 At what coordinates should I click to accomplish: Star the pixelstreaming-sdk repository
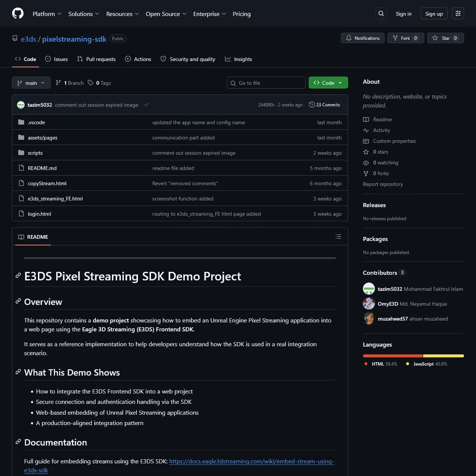(x=446, y=38)
